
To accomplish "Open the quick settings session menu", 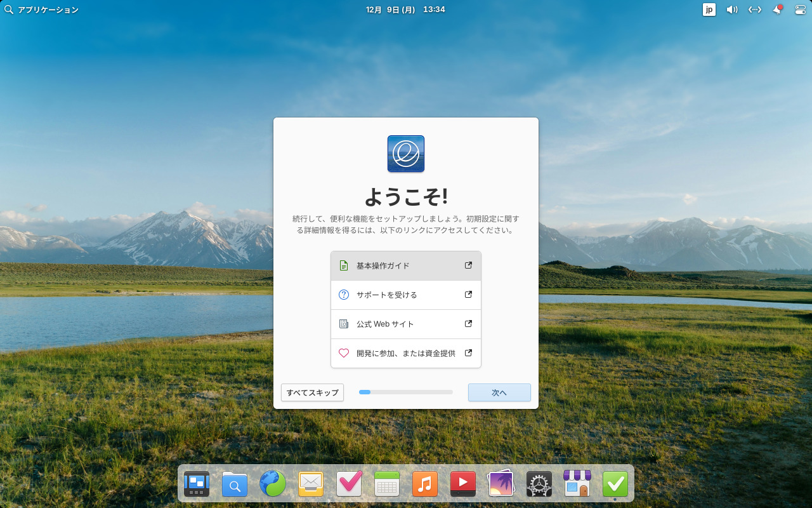I will (799, 10).
